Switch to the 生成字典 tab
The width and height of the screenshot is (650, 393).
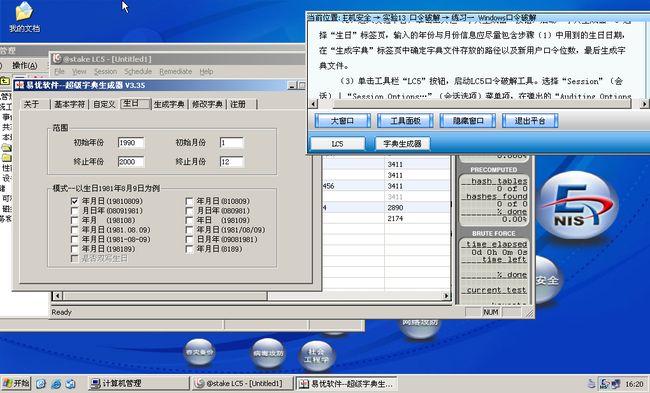point(169,104)
